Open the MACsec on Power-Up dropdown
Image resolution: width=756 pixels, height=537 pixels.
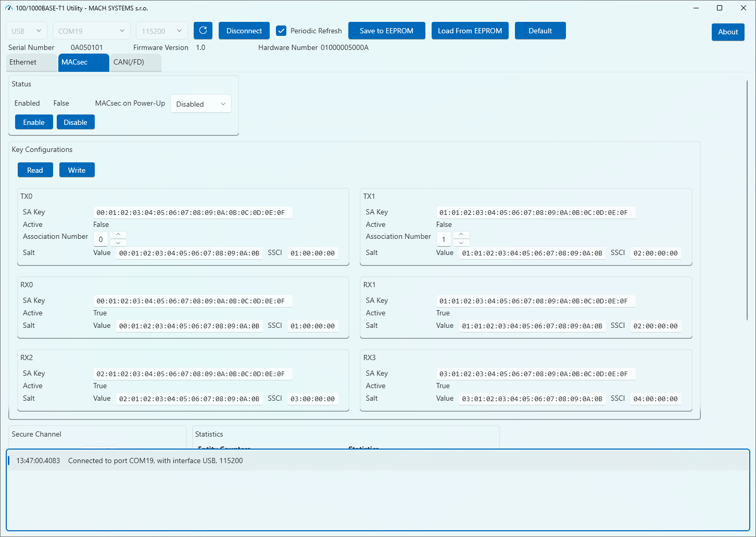pos(201,104)
